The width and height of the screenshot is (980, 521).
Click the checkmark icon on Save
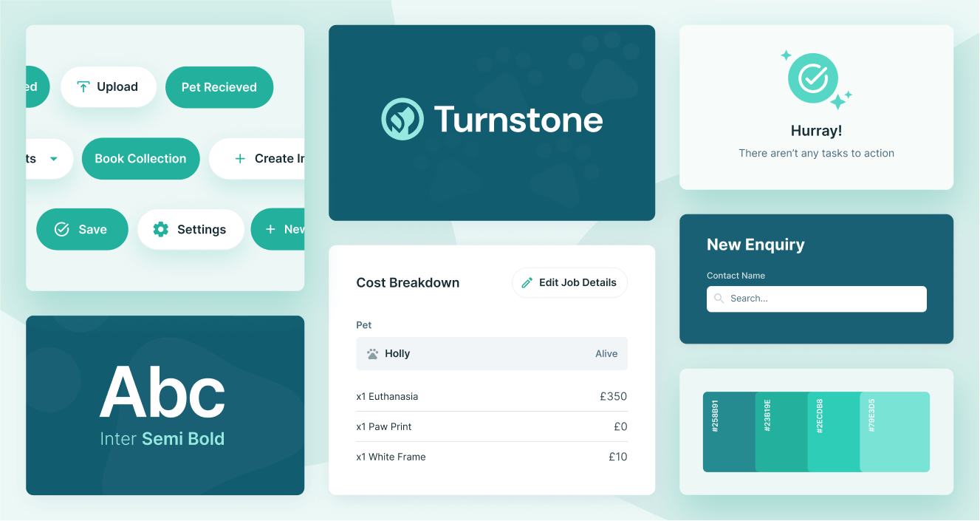click(x=62, y=230)
